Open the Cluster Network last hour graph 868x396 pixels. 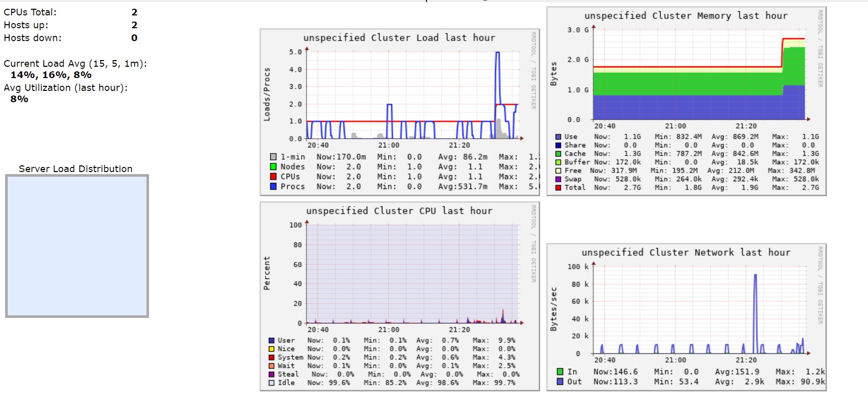point(686,317)
